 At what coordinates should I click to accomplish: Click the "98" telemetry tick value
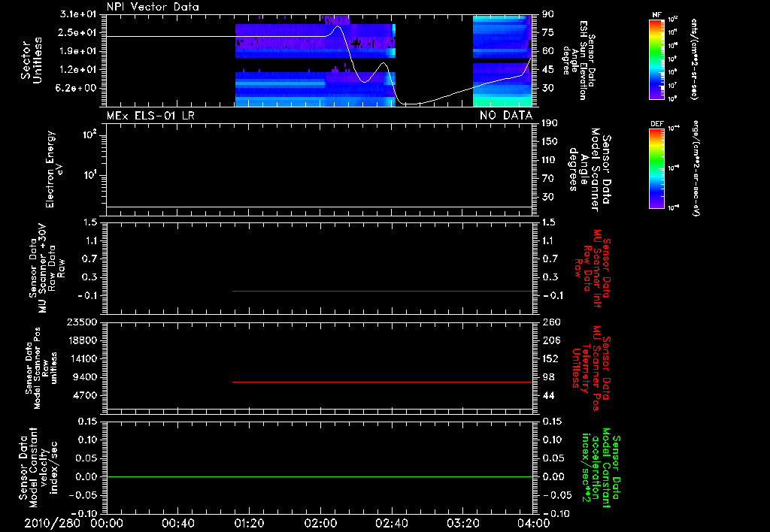click(547, 377)
